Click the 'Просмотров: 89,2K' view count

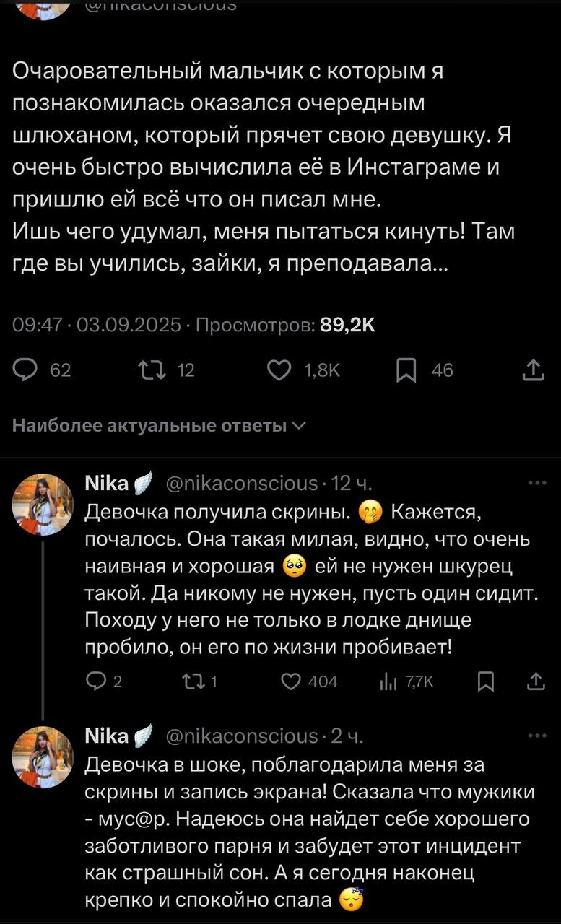coord(287,326)
